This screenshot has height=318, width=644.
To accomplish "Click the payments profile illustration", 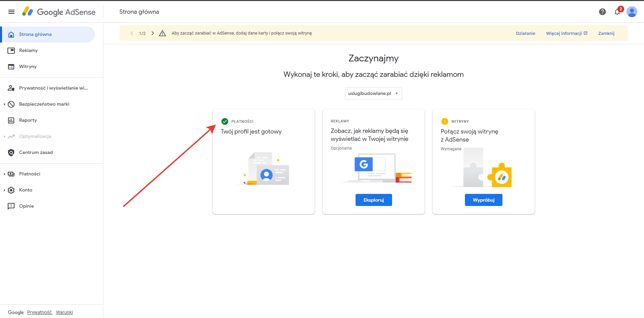I will [264, 169].
